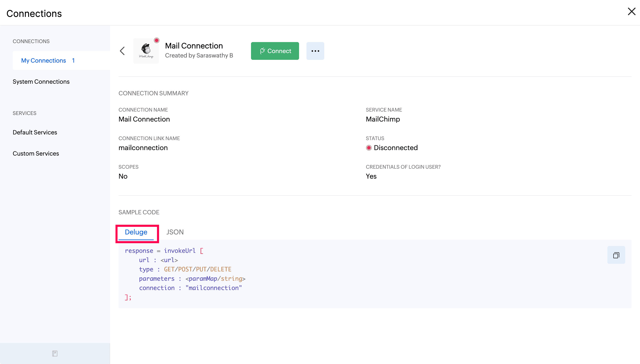The height and width of the screenshot is (364, 640).
Task: Click the Scopes value No
Action: pyautogui.click(x=123, y=176)
